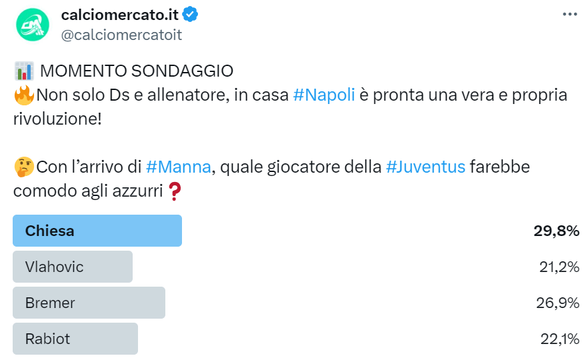This screenshot has height=364, width=588.
Task: Click the bar chart emoji
Action: (24, 71)
